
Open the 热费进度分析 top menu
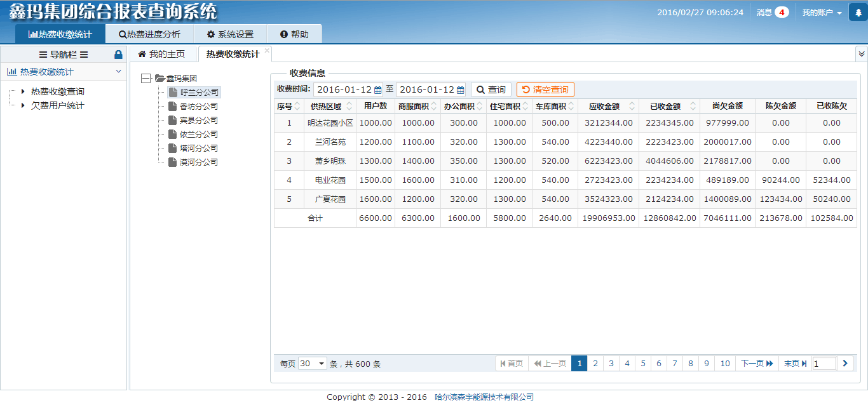tap(150, 34)
